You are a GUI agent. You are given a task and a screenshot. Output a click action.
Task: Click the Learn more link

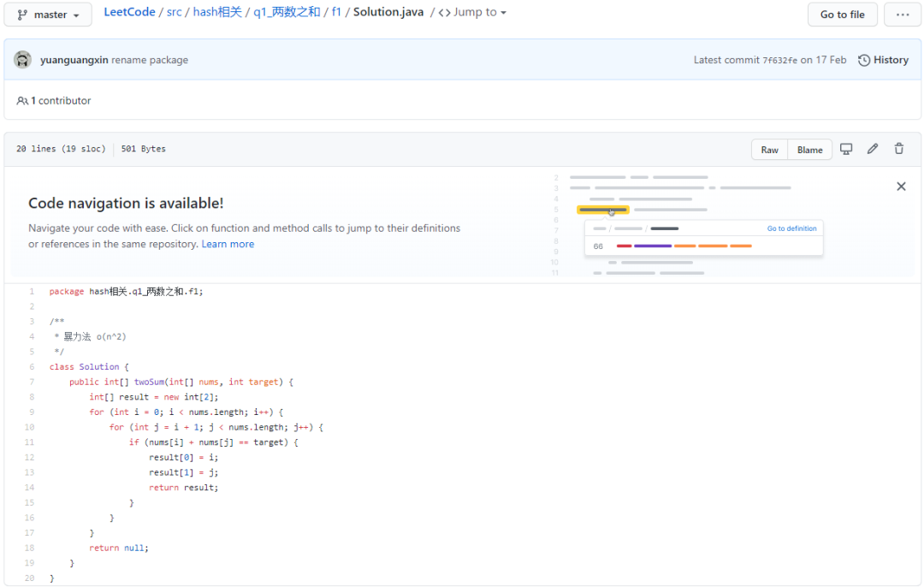[x=228, y=244]
